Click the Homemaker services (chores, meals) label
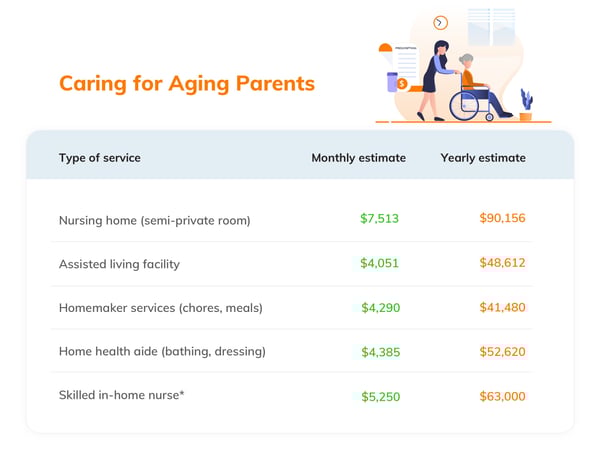 click(x=161, y=308)
